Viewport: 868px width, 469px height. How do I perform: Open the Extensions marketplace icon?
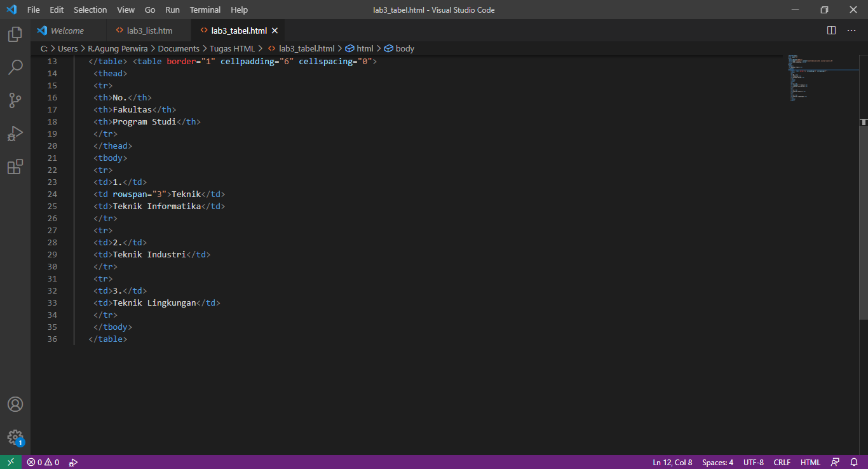[x=15, y=166]
